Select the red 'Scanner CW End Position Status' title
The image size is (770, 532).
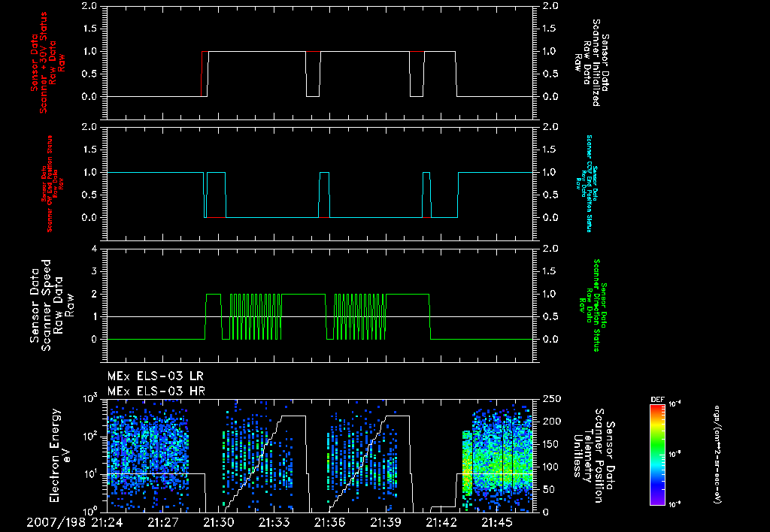(x=49, y=184)
